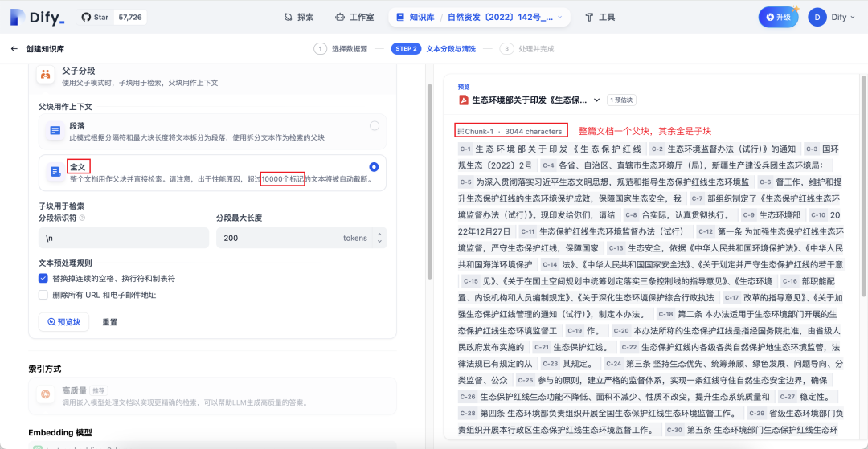The height and width of the screenshot is (449, 868).
Task: Click STEP 2 文本分段与清洗
Action: (x=433, y=49)
